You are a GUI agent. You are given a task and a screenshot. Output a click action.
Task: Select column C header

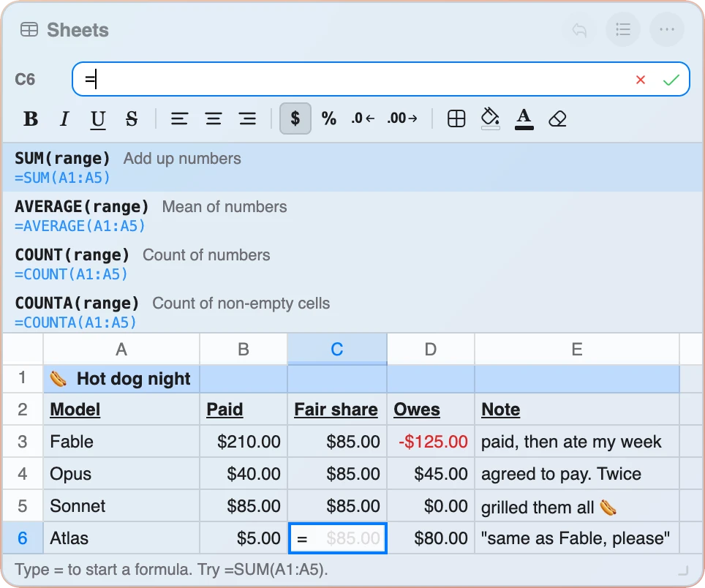click(x=337, y=350)
